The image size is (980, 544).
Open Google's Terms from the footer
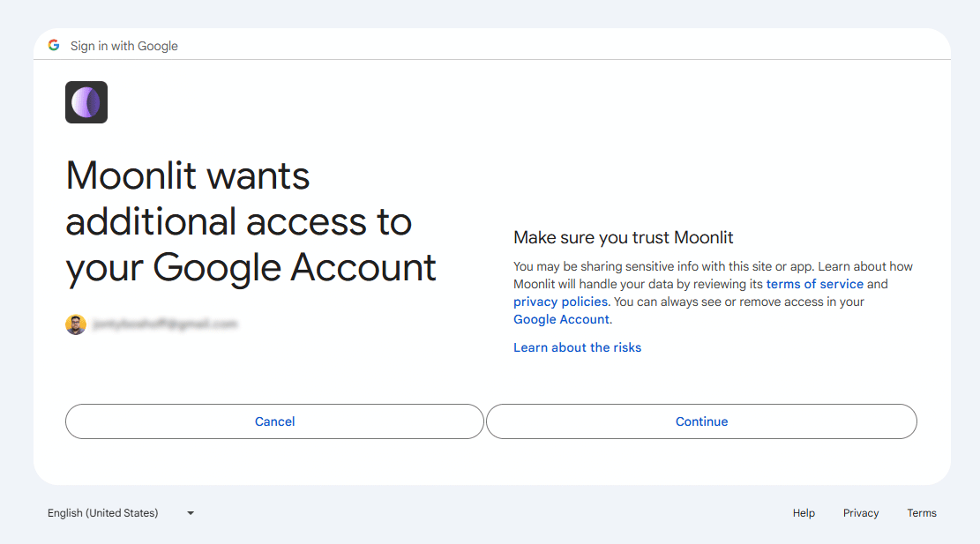(922, 512)
